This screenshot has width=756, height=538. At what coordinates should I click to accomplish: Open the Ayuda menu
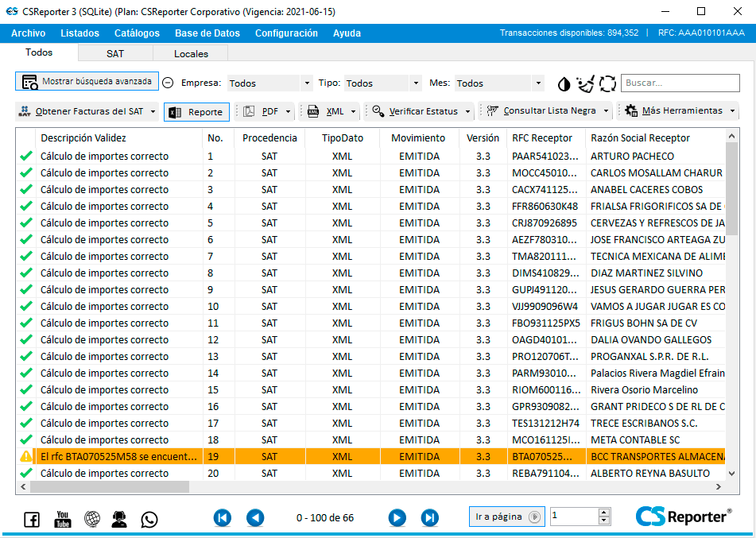point(347,33)
